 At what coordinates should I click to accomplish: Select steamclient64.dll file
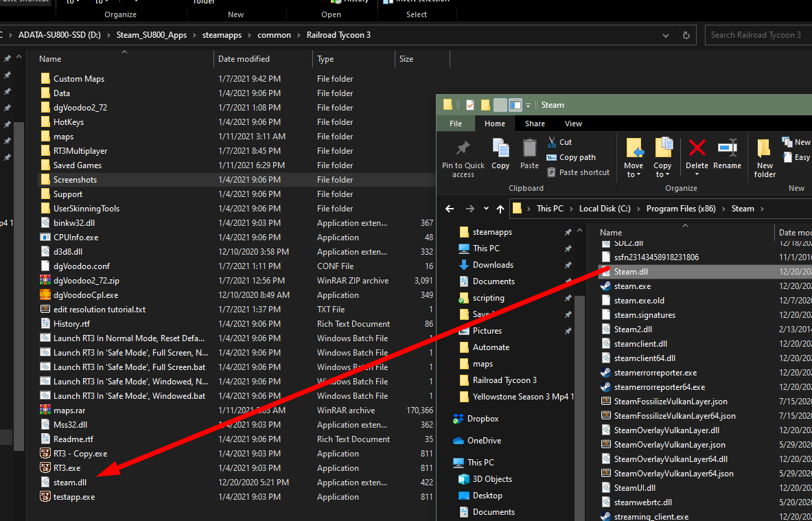645,358
